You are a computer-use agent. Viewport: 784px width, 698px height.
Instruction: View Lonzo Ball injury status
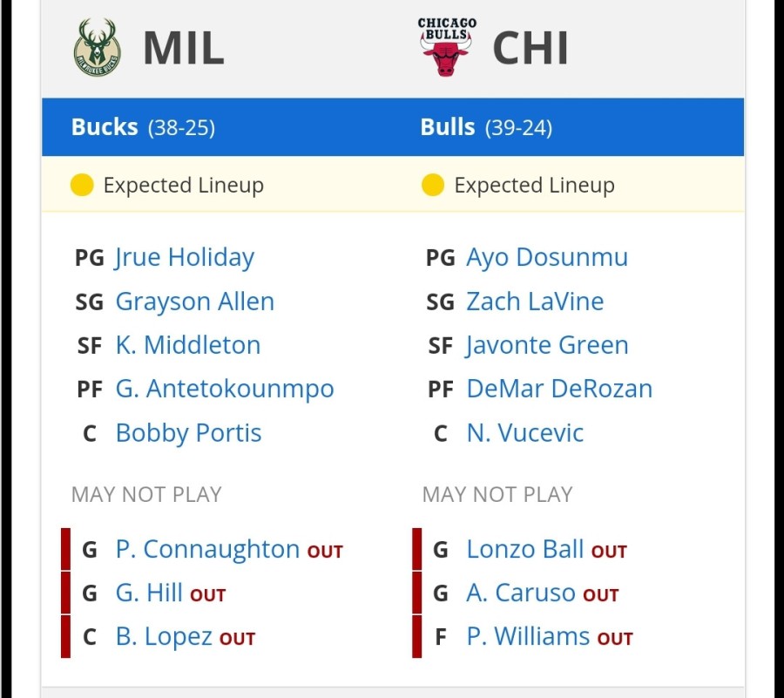click(525, 549)
